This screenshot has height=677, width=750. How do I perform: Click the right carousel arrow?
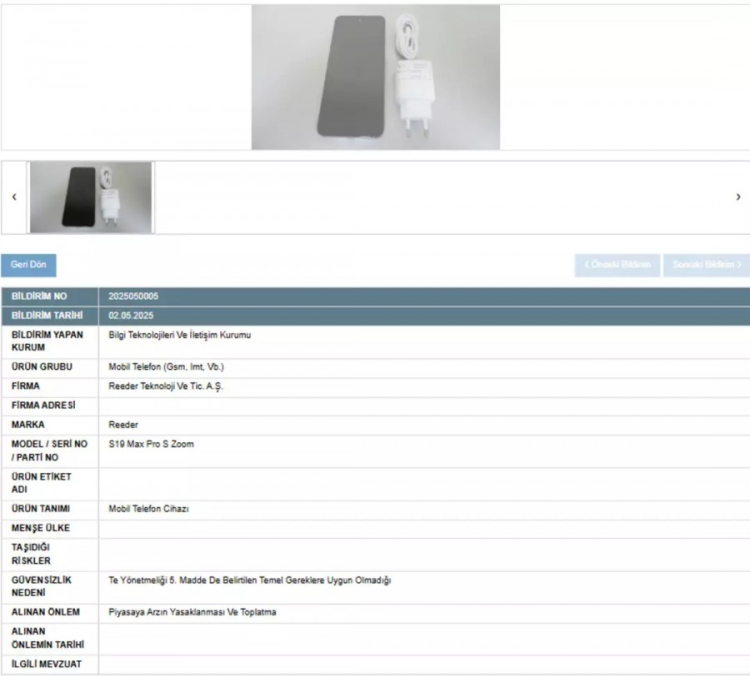pos(738,197)
